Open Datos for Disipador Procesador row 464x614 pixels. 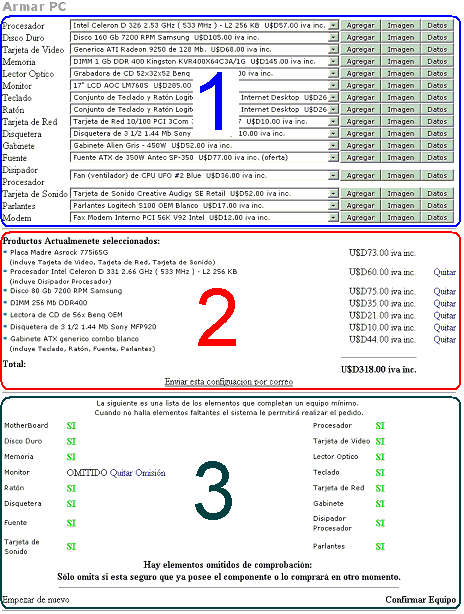[437, 175]
